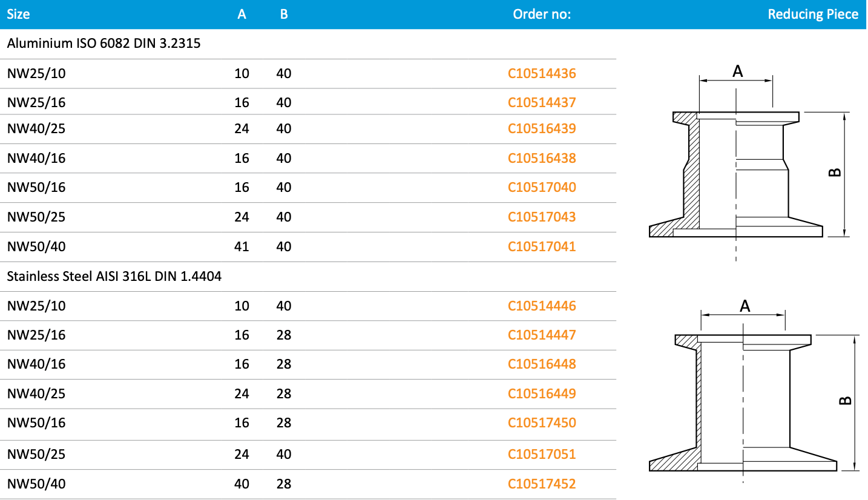
Task: Follow order number C10517040
Action: tap(542, 188)
